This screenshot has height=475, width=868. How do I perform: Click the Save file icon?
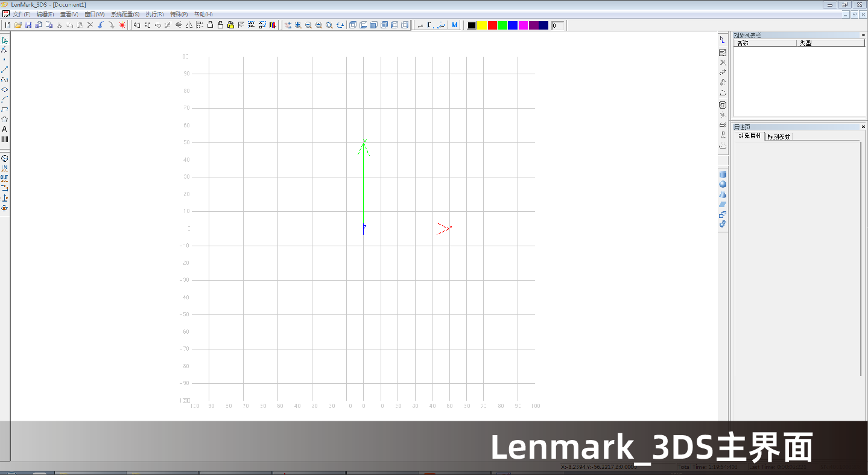(x=28, y=25)
